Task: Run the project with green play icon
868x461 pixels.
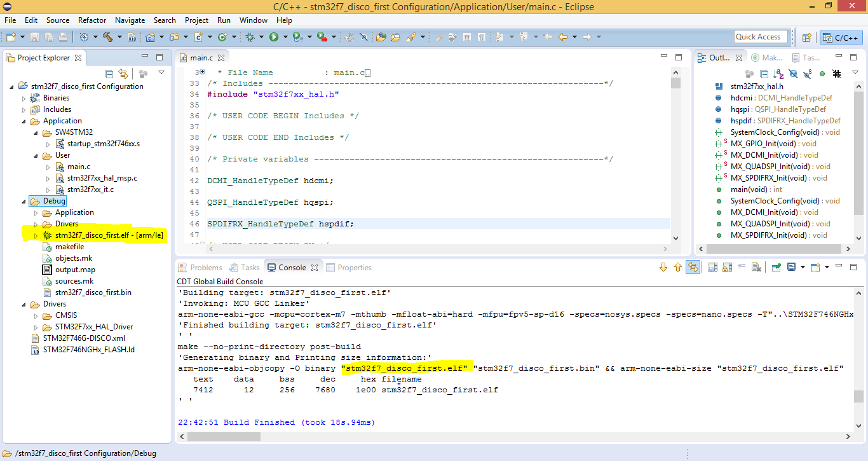Action: (x=274, y=37)
